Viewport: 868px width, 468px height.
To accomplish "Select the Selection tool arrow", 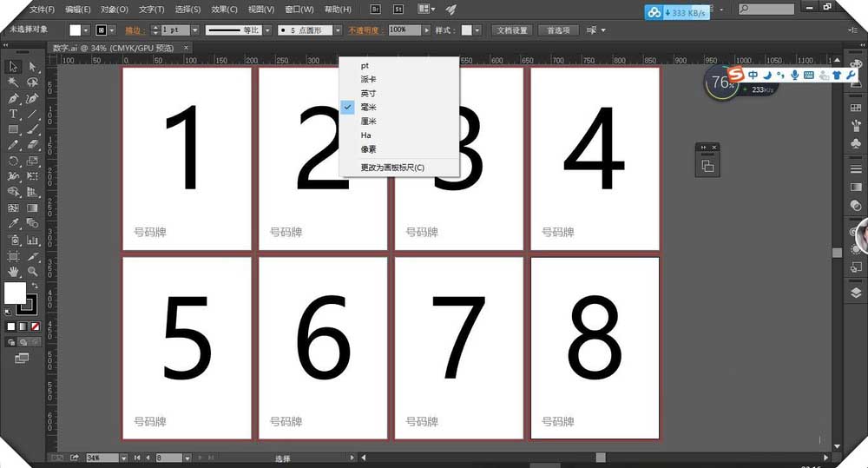I will point(13,67).
